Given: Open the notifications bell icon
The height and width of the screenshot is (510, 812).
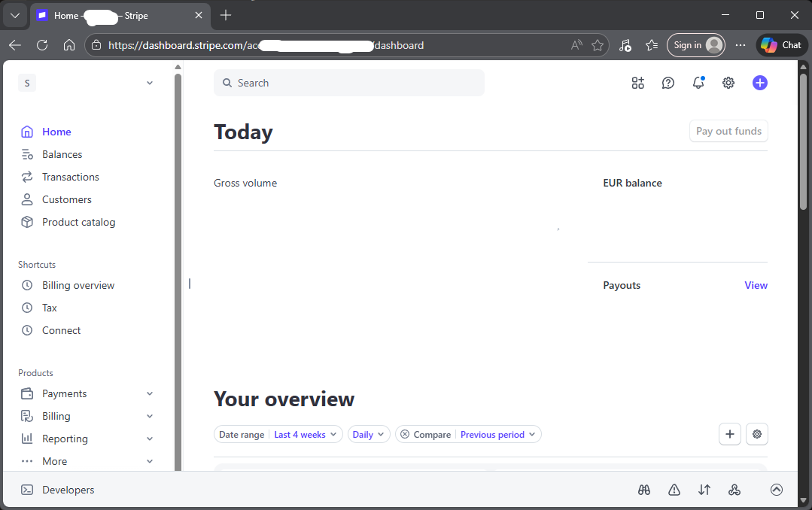Looking at the screenshot, I should click(698, 83).
